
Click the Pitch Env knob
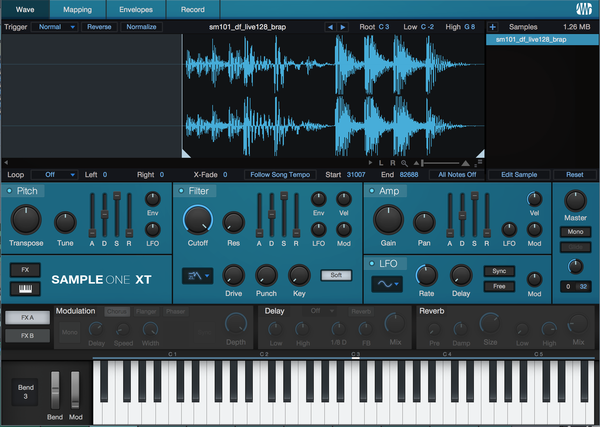click(153, 199)
